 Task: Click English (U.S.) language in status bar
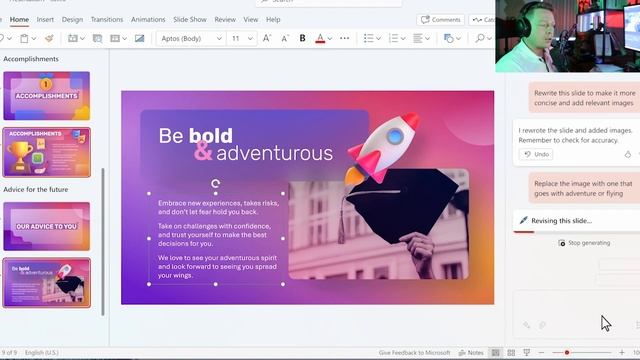[x=42, y=352]
